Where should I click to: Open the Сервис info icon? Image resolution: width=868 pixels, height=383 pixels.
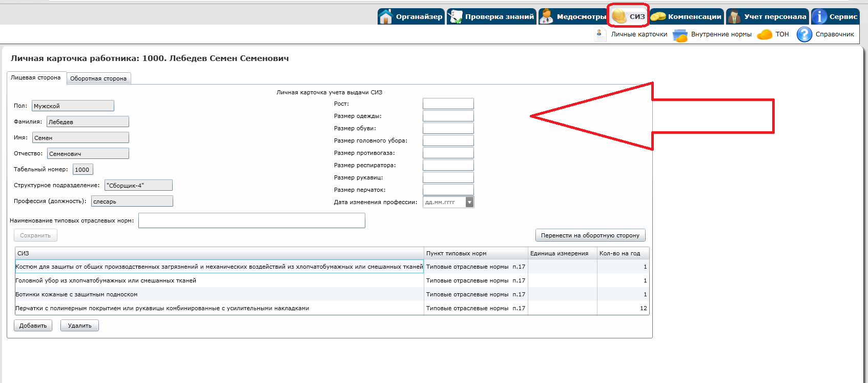[x=819, y=16]
